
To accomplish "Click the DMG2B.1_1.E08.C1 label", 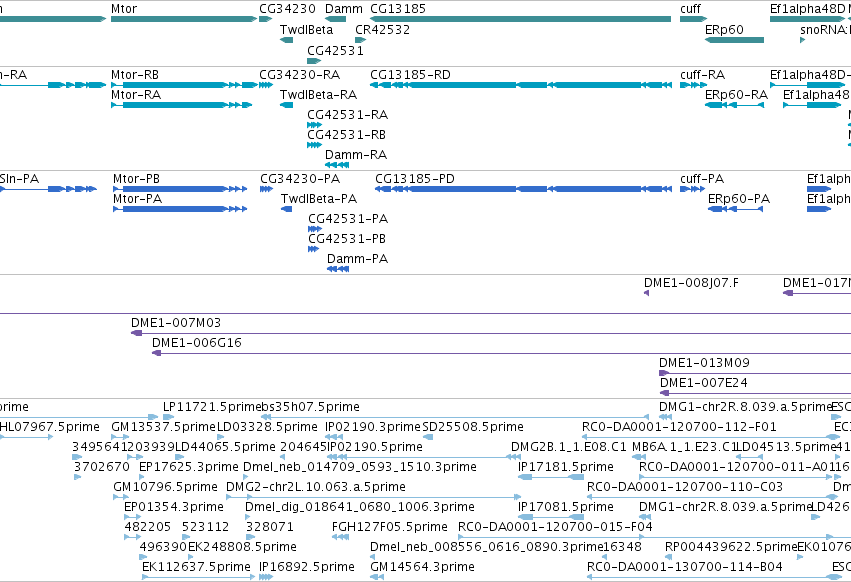I will pyautogui.click(x=568, y=447).
